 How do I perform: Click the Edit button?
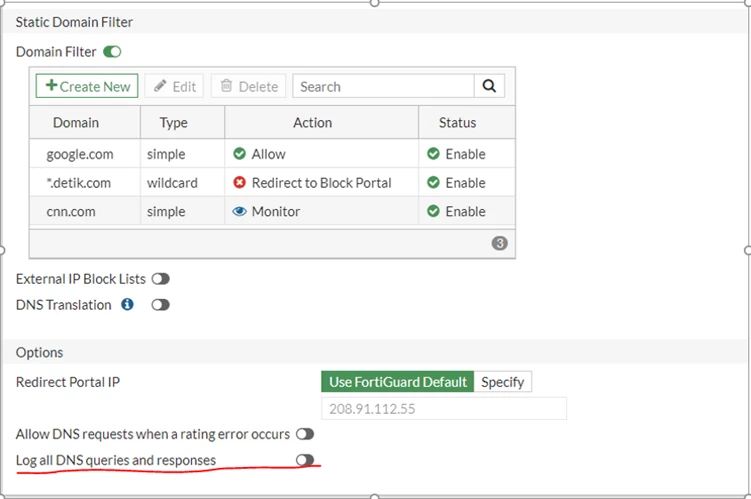pos(174,86)
